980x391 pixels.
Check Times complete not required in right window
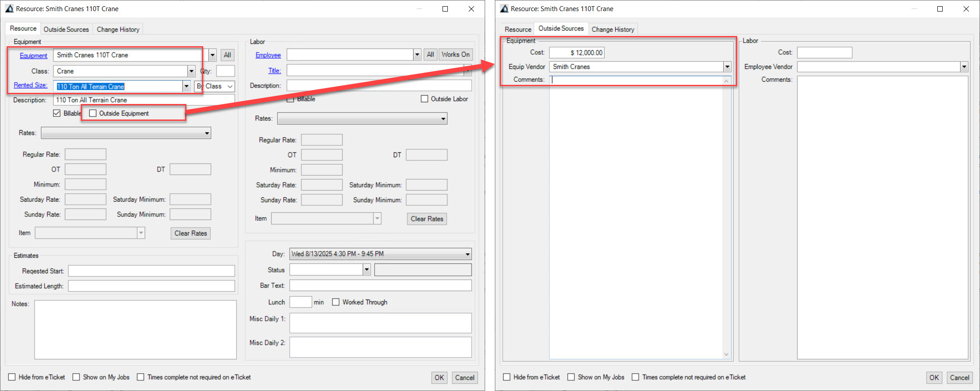pyautogui.click(x=636, y=377)
